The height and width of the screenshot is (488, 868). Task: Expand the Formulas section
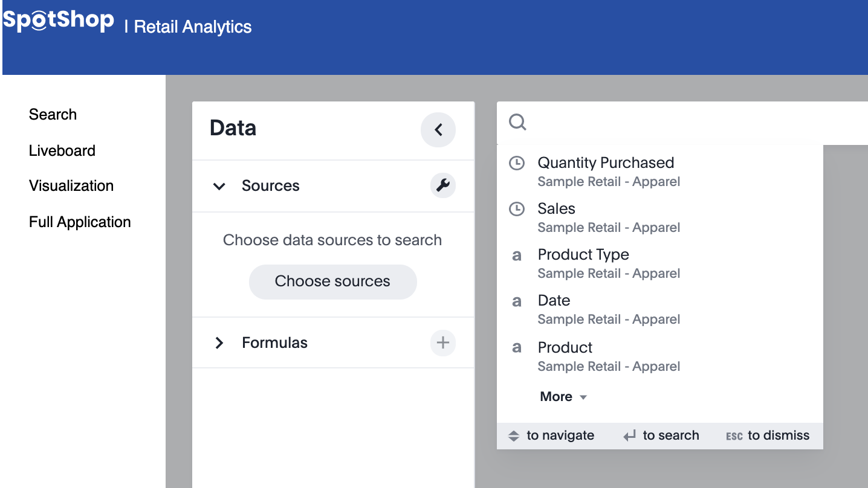(219, 343)
